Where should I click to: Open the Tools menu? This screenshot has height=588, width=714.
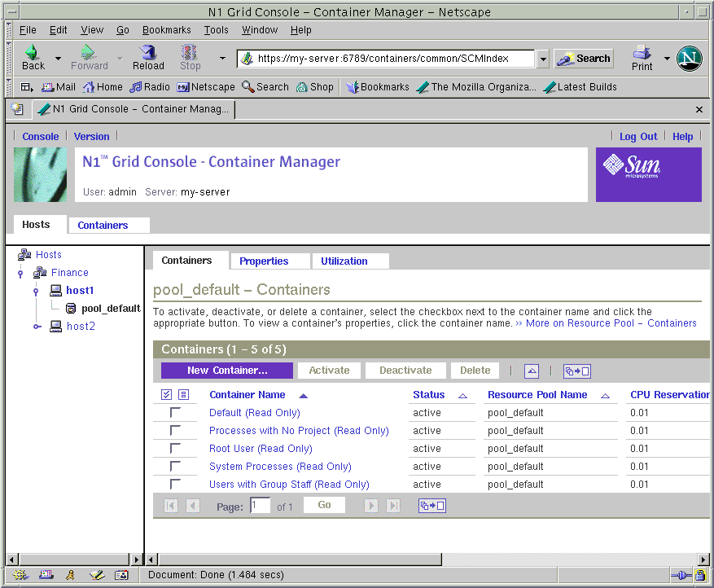pos(216,30)
